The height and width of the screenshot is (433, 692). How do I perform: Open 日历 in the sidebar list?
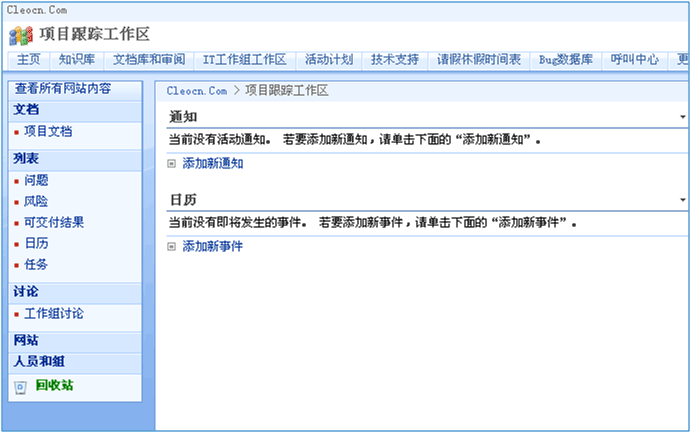coord(36,243)
